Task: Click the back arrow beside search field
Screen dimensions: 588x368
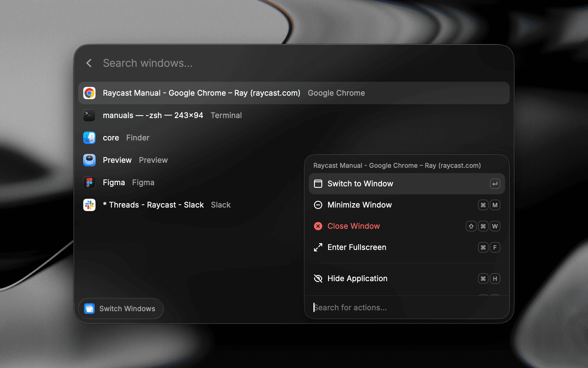Action: (89, 63)
